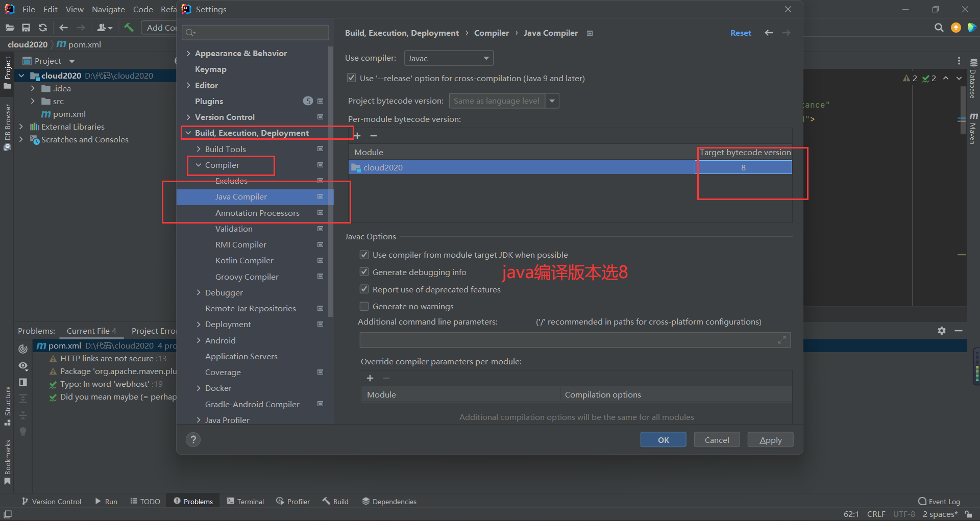
Task: Click the Settings tree scrollbar
Action: pyautogui.click(x=331, y=181)
